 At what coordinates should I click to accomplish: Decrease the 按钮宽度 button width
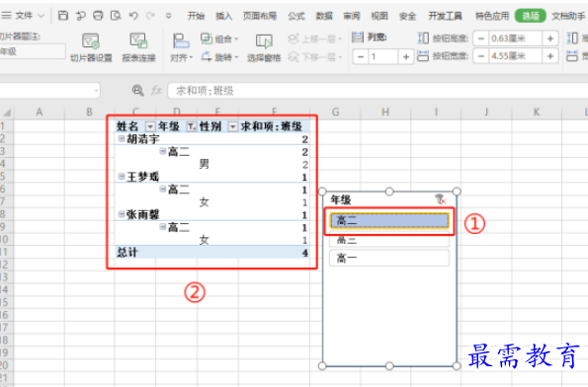click(x=481, y=56)
